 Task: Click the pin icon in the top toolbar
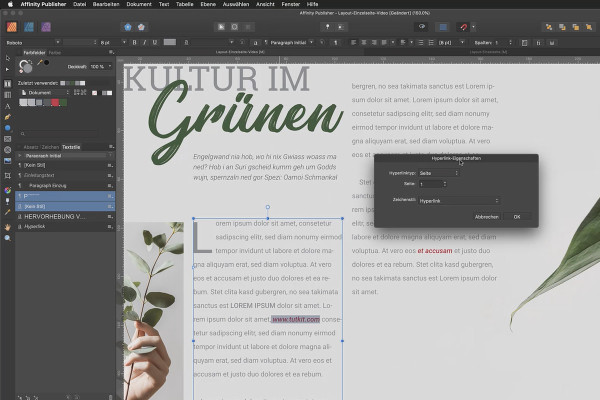[327, 27]
